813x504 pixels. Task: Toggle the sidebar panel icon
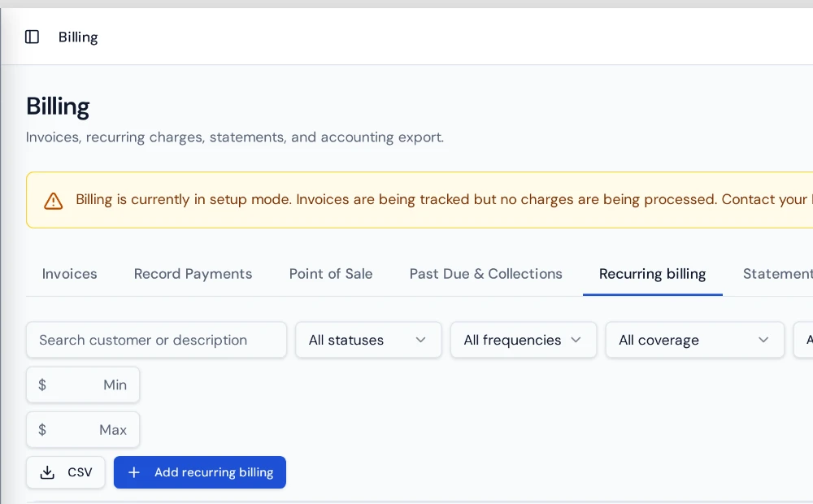pos(33,37)
